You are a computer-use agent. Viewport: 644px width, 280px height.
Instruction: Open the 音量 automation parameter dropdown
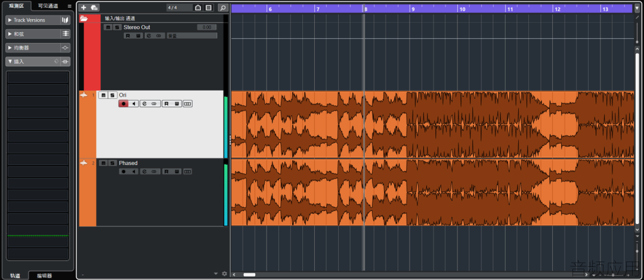pos(192,36)
